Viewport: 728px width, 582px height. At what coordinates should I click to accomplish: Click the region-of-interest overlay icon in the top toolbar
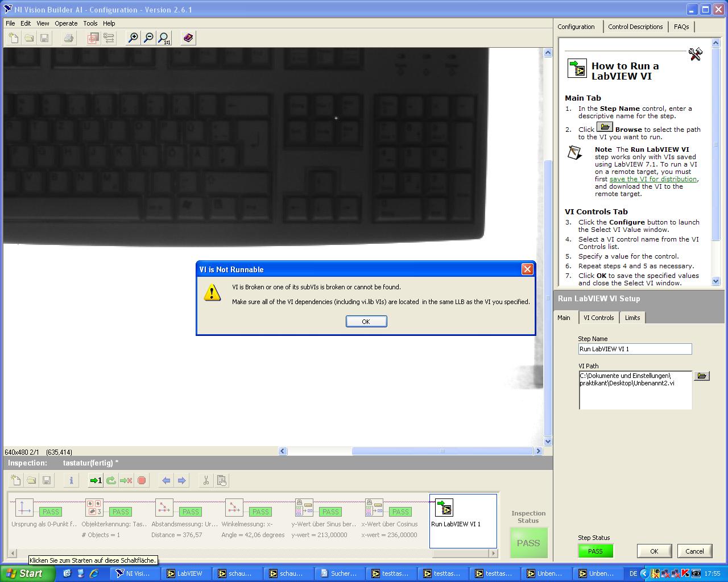point(93,38)
